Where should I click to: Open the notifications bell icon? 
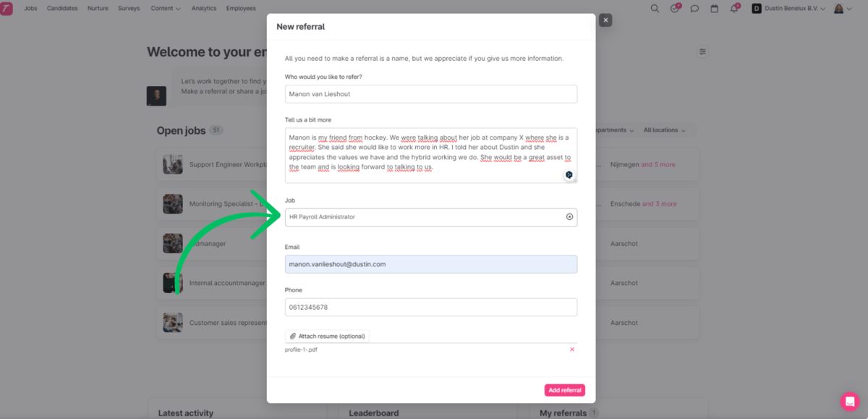(x=734, y=9)
